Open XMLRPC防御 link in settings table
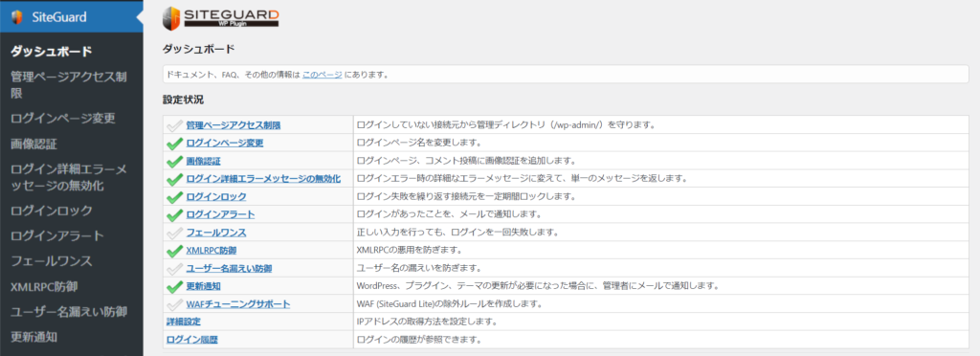 coord(212,251)
